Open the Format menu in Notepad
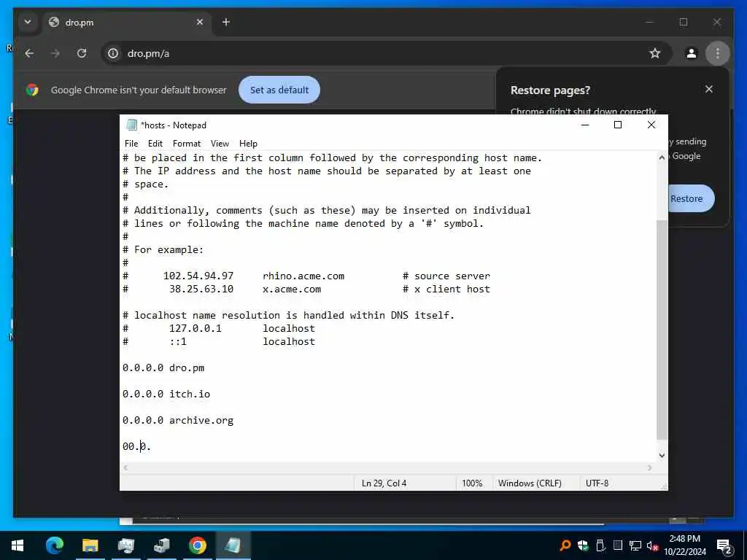 (x=186, y=144)
